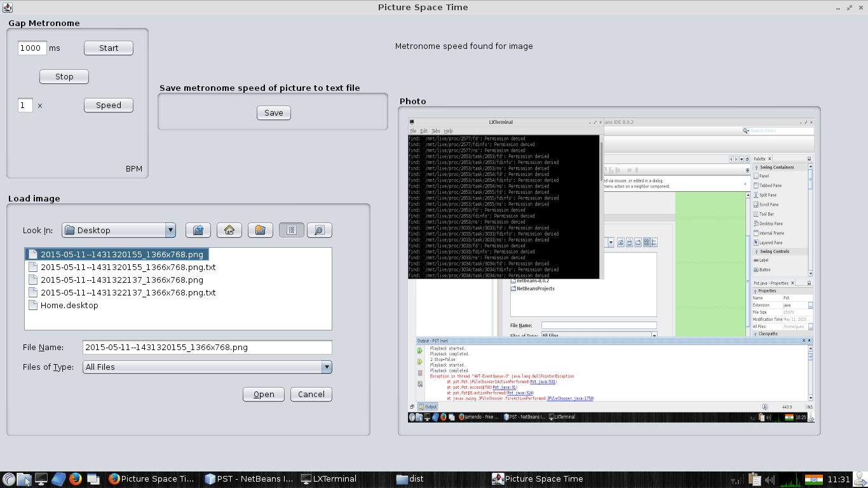Click the Open button in Load image
This screenshot has height=488, width=868.
(264, 394)
